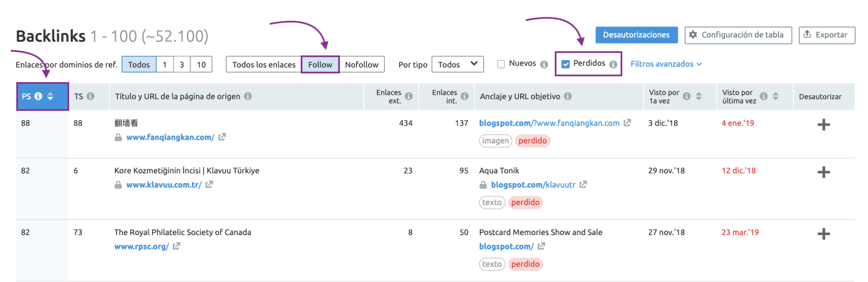
Task: Click the Desautorizaciones button
Action: [x=637, y=35]
